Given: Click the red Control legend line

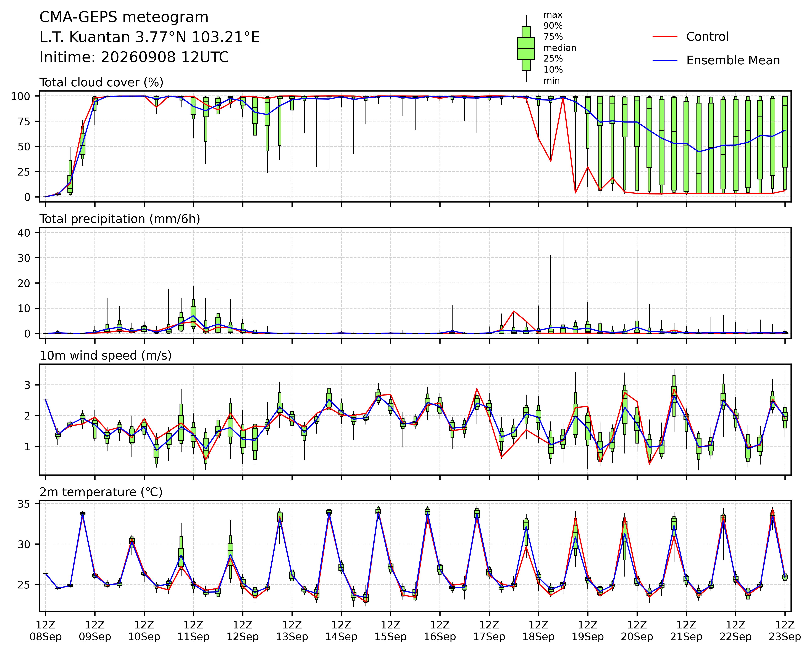Looking at the screenshot, I should coord(665,37).
